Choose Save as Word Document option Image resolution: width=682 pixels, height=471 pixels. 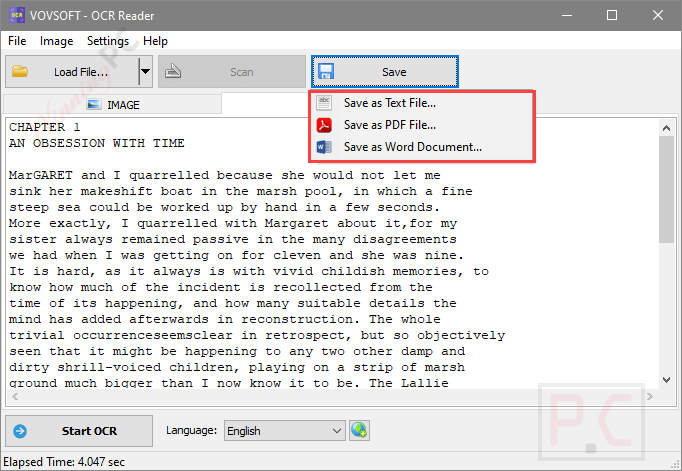pyautogui.click(x=421, y=147)
